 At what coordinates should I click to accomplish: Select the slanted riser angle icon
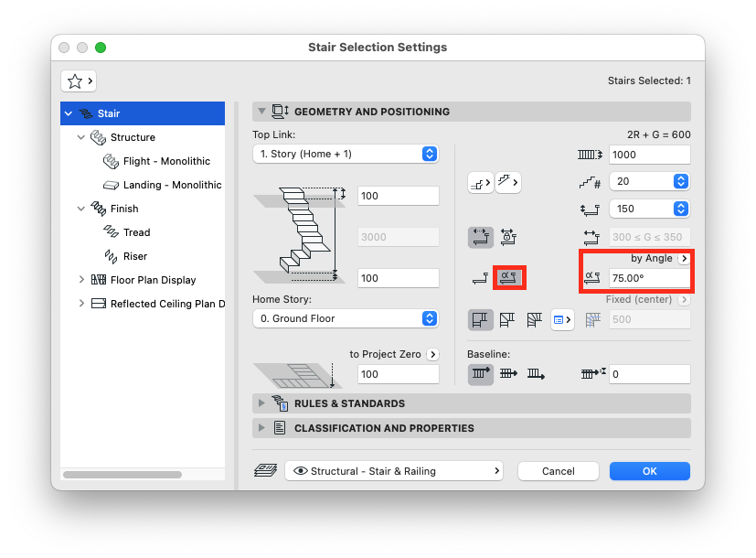(x=509, y=277)
